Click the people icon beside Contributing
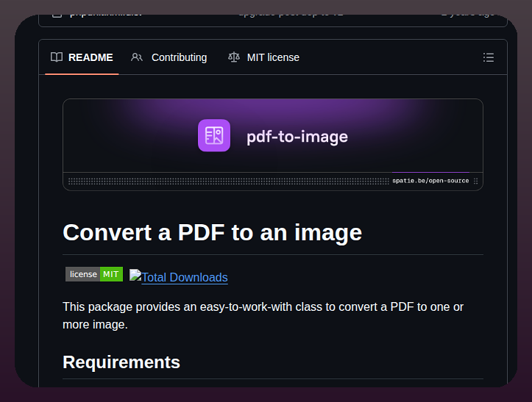Screen dimensions: 532x402 (x=137, y=57)
